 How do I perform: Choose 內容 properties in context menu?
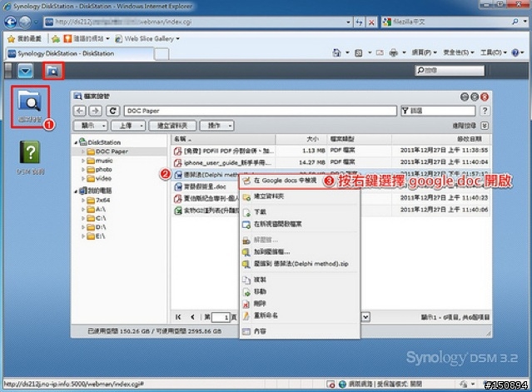coord(301,331)
